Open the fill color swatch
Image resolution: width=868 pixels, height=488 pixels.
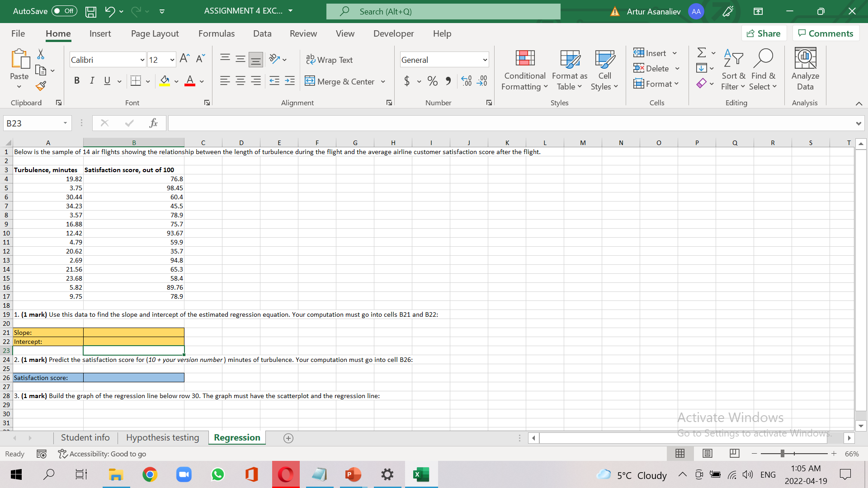pos(165,81)
